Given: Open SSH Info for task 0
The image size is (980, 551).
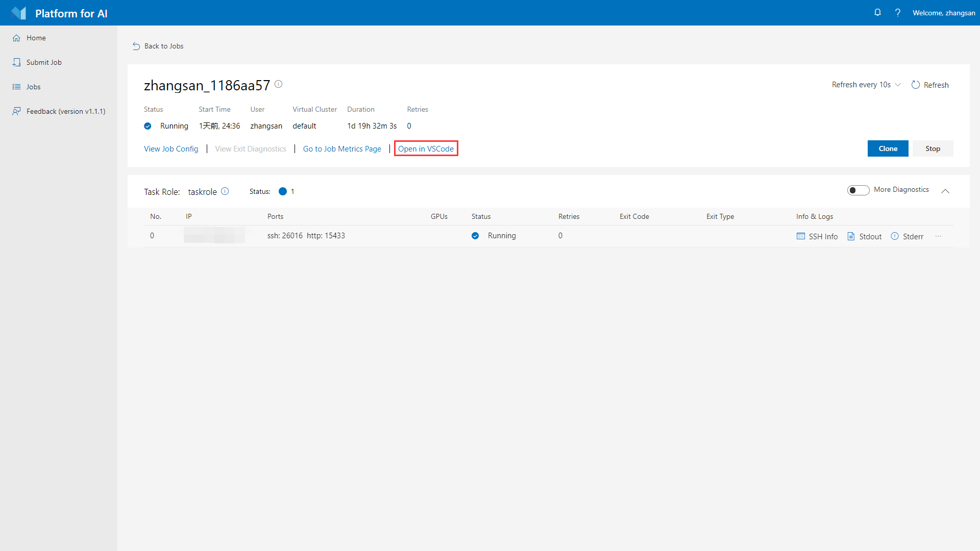Looking at the screenshot, I should [x=817, y=236].
